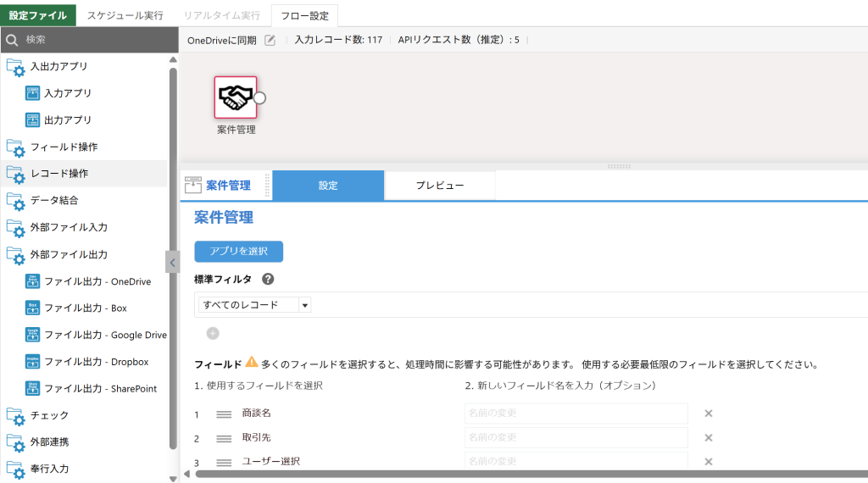Grab the drag handle for 商談名

(224, 414)
